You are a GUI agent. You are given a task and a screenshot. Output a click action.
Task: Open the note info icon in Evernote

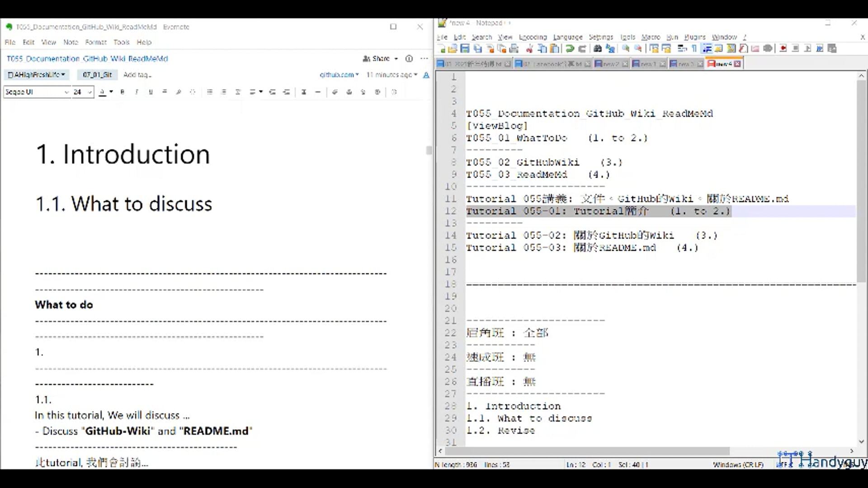(x=409, y=58)
